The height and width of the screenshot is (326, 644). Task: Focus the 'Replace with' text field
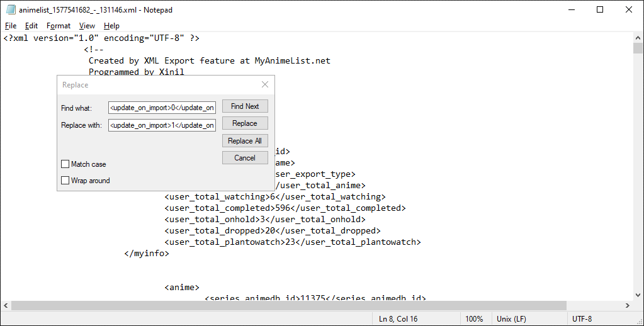[x=162, y=125]
